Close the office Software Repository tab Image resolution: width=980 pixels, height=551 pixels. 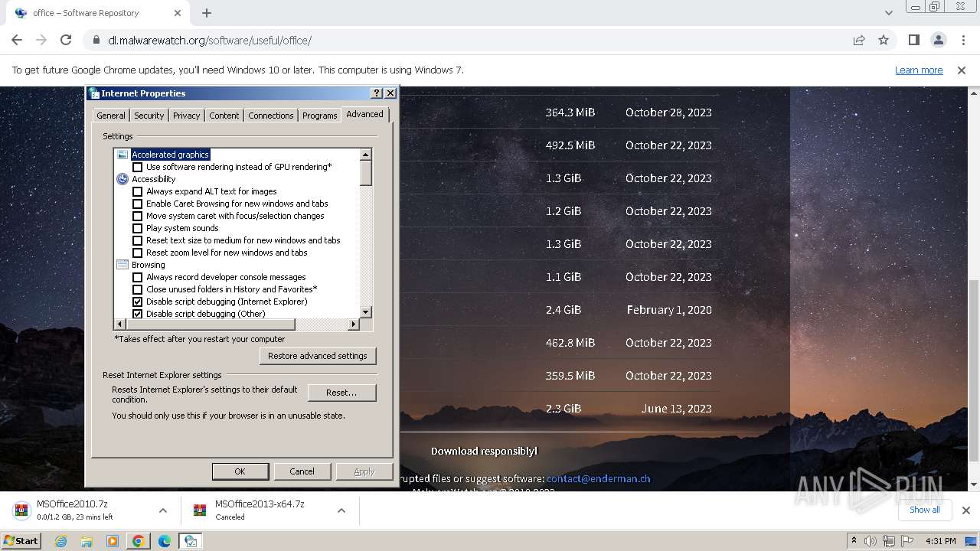click(178, 13)
